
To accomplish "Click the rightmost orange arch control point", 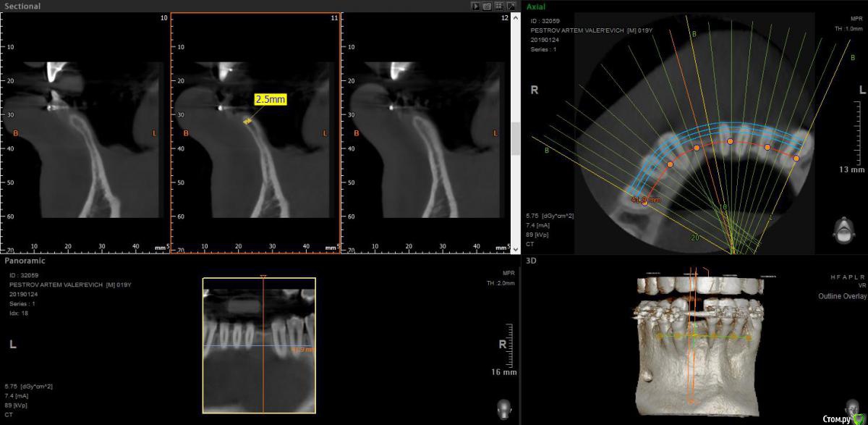I will coord(796,158).
